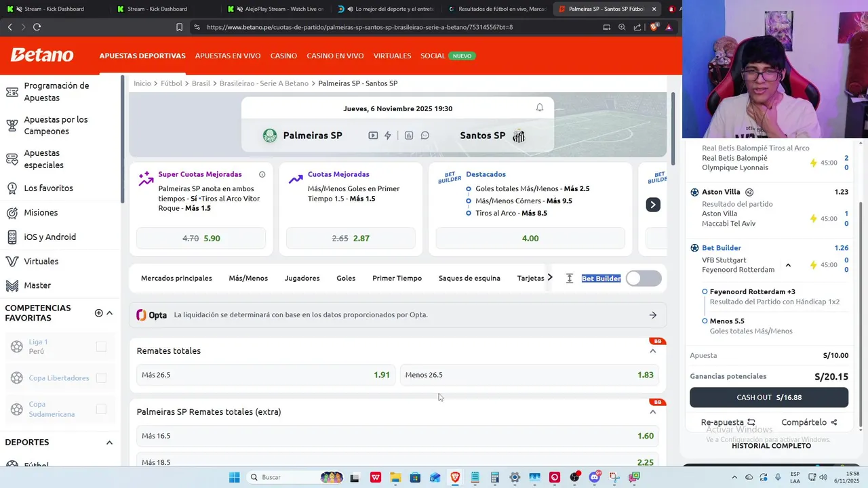Click the Brasileirao - Serie A Betano breadcrumb

264,83
